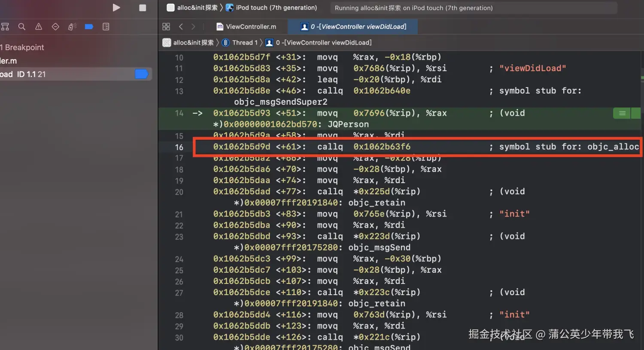Click the JQPerson symbol text
Viewport: 644px width, 350px height.
[x=348, y=124]
